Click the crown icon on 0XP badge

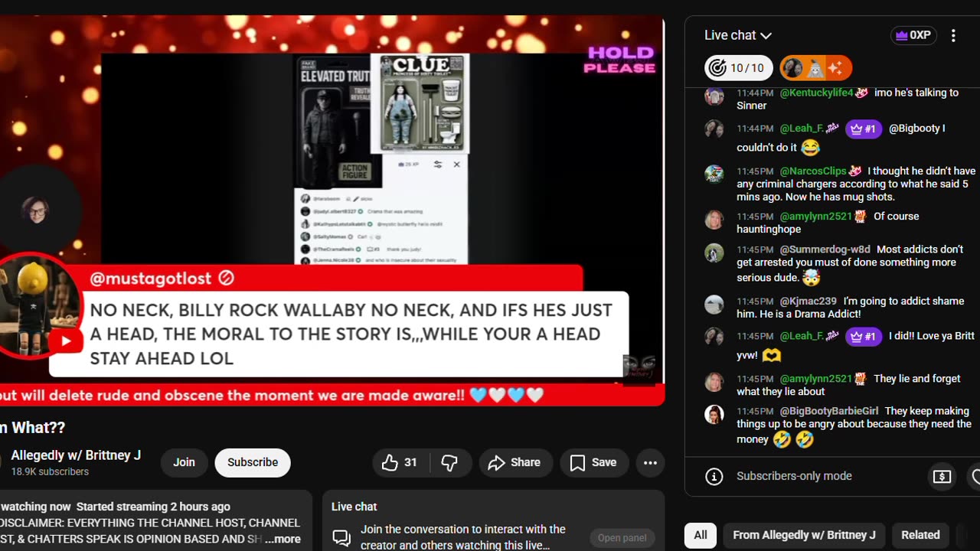point(901,35)
